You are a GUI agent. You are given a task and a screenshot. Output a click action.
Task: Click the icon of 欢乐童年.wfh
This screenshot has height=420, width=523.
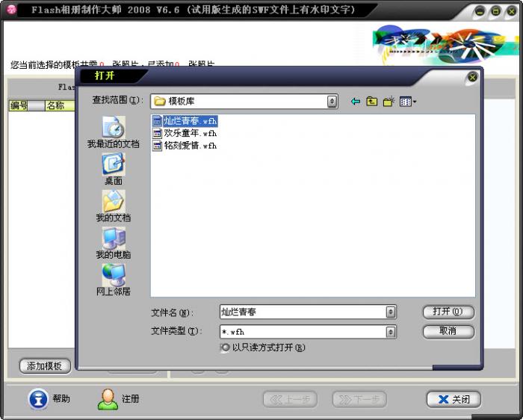pos(157,134)
